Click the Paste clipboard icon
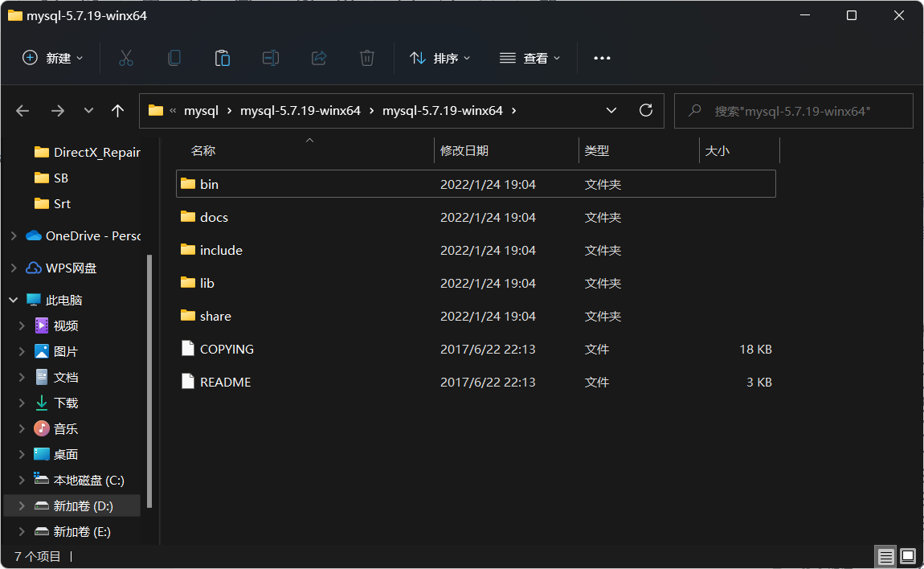 (x=222, y=58)
